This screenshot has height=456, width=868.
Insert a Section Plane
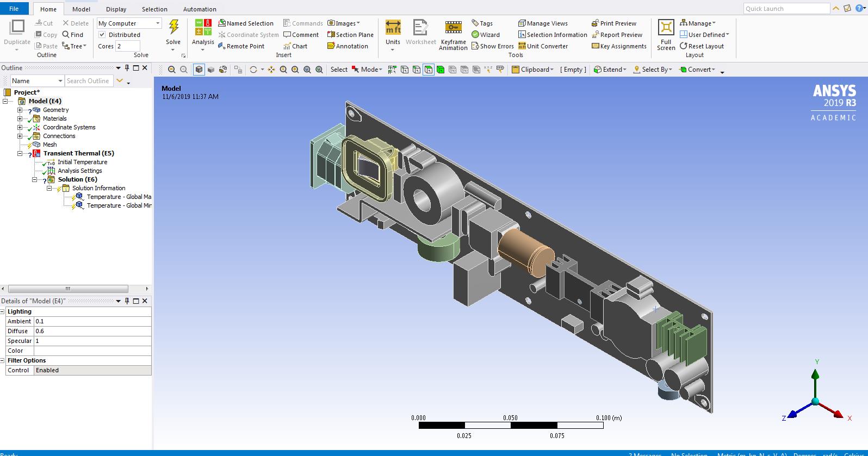350,35
